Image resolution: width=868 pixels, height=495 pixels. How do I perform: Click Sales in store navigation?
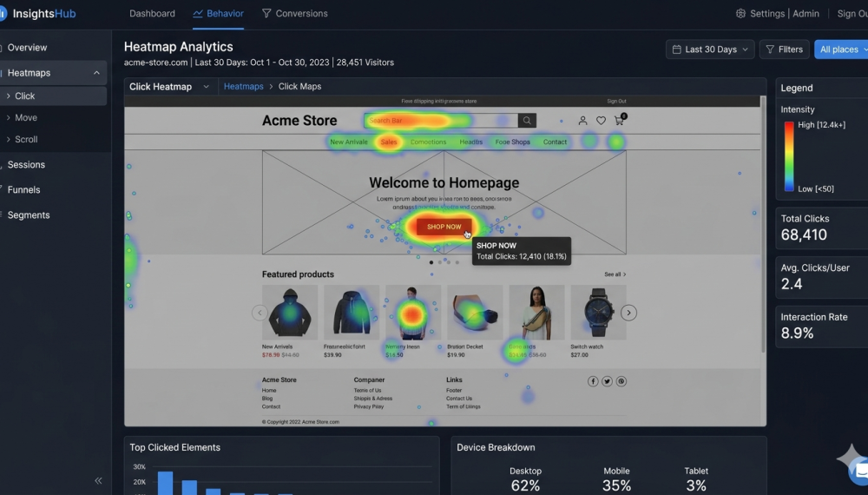click(389, 142)
